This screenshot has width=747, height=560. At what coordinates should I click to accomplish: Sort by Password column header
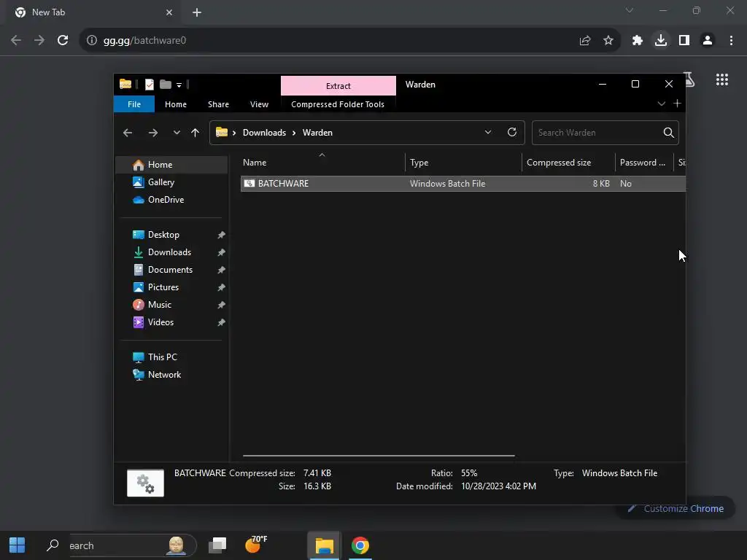(x=643, y=163)
